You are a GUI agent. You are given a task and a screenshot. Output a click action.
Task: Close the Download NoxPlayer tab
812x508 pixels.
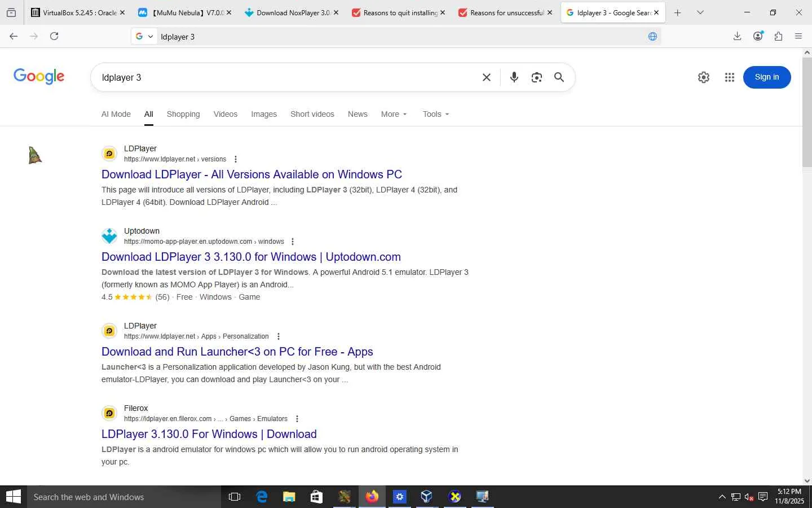click(x=336, y=12)
